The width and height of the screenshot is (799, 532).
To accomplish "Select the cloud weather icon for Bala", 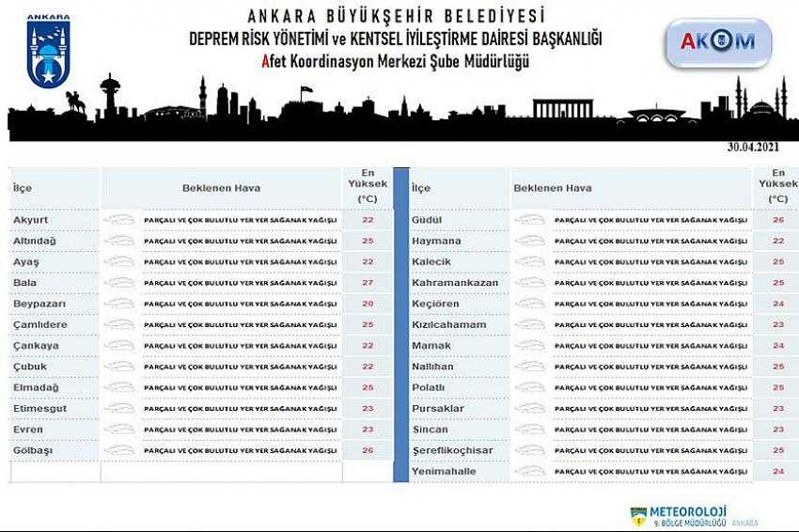I will pos(119,282).
